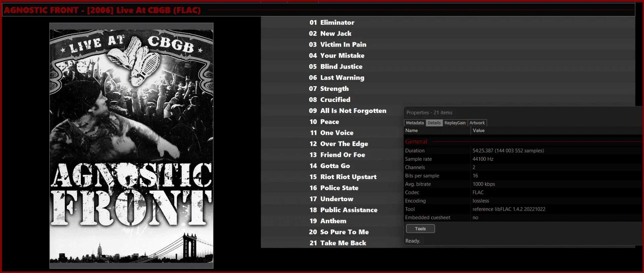Select the Avg. bitrate value 1000 kbps
The height and width of the screenshot is (273, 644).
484,184
